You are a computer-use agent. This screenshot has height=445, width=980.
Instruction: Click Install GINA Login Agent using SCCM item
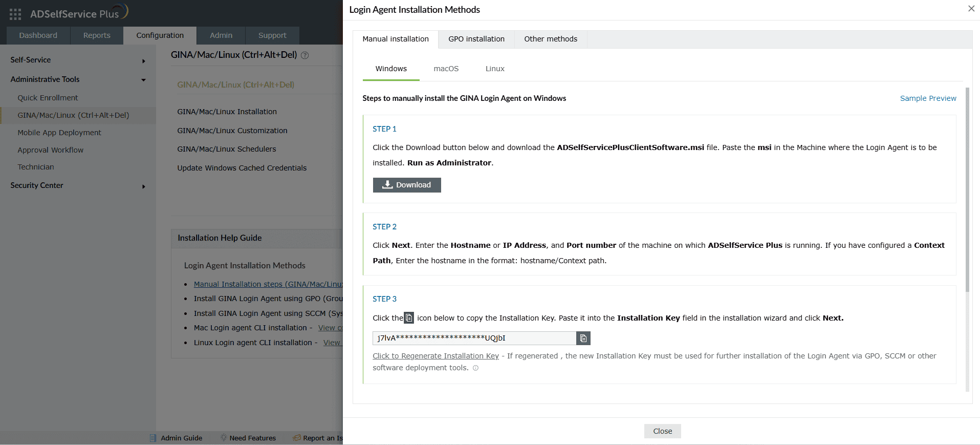(x=268, y=313)
